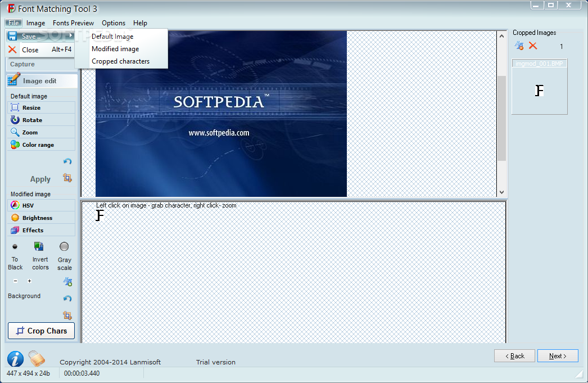Click the Resize tool

coord(41,107)
